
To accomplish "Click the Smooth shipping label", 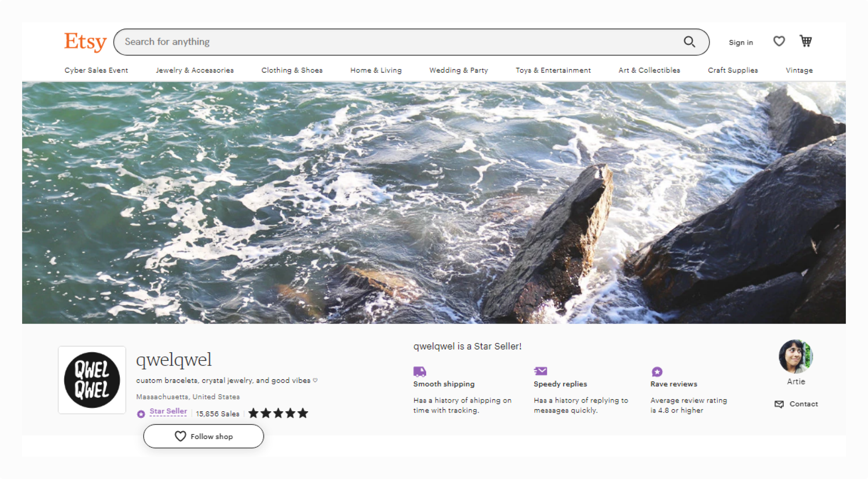I will [444, 384].
